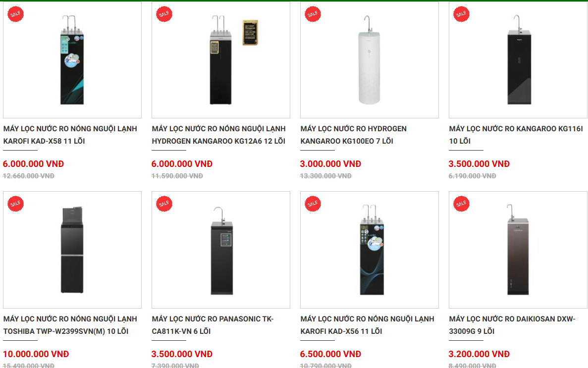The width and height of the screenshot is (588, 368).
Task: Open the Panasonic TK-CA811K-VN 6 lõi link
Action: (x=213, y=325)
